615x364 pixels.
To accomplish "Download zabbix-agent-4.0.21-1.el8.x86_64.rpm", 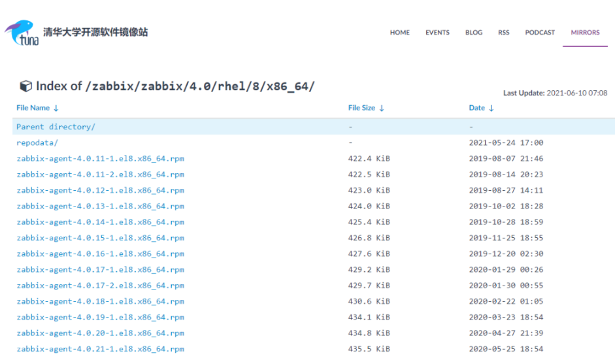I will pyautogui.click(x=101, y=349).
